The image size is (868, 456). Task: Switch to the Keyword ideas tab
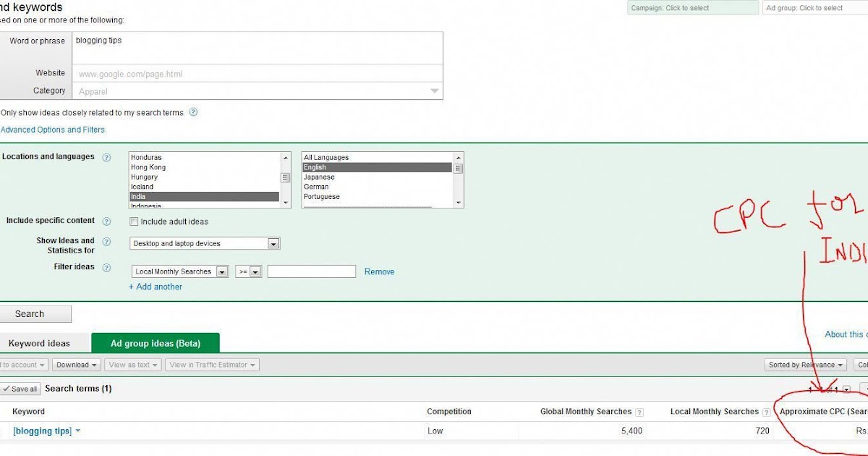(39, 343)
